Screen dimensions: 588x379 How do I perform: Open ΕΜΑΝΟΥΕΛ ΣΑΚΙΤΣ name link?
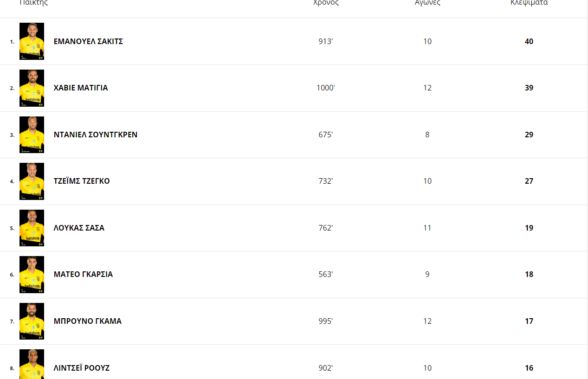[x=88, y=41]
